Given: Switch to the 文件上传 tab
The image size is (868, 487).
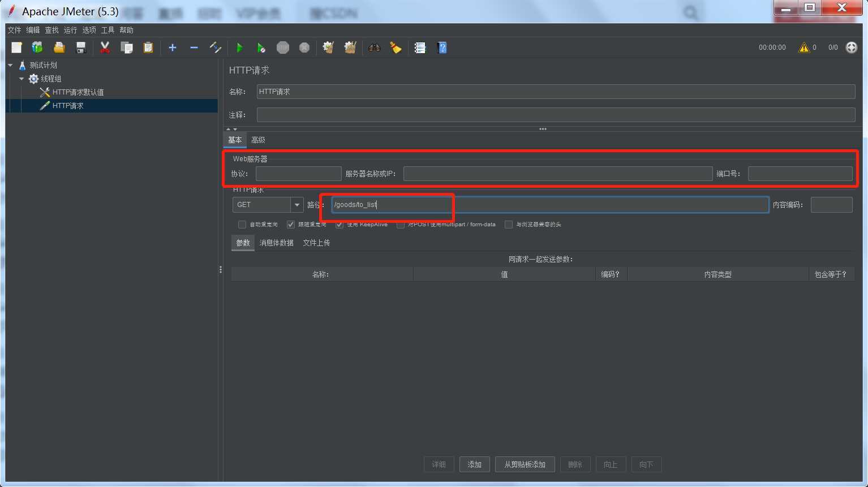Looking at the screenshot, I should 316,243.
